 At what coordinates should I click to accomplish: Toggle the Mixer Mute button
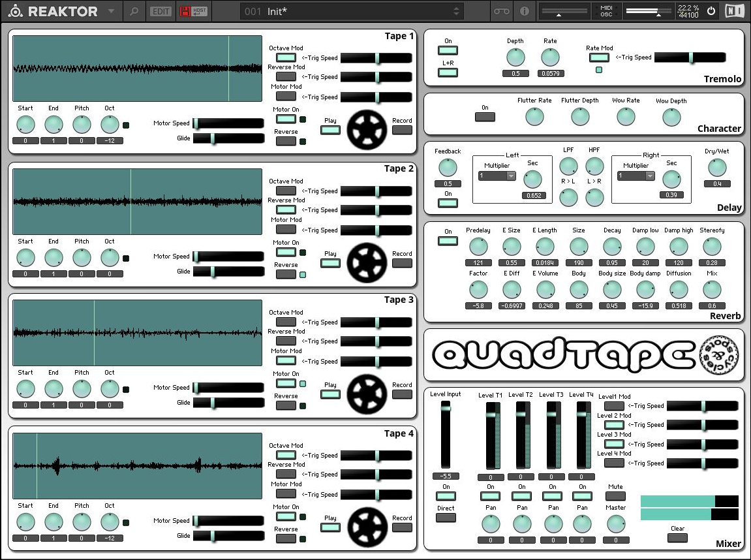coord(615,496)
